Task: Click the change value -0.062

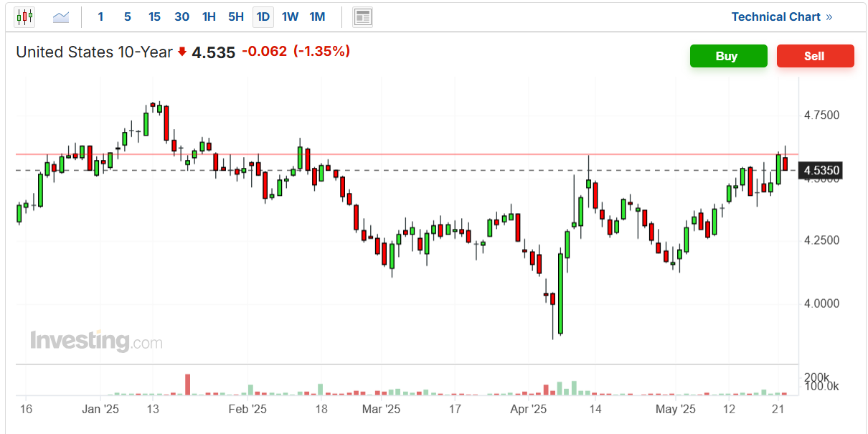Action: 264,52
